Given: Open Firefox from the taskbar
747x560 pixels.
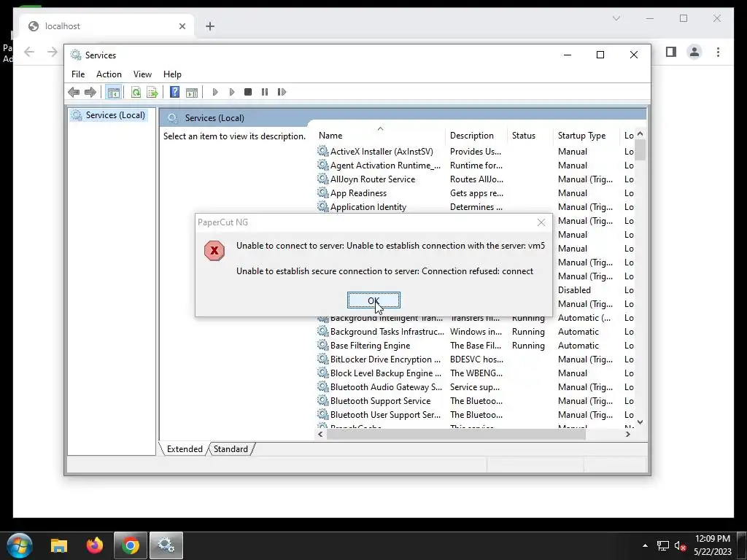Looking at the screenshot, I should click(94, 545).
